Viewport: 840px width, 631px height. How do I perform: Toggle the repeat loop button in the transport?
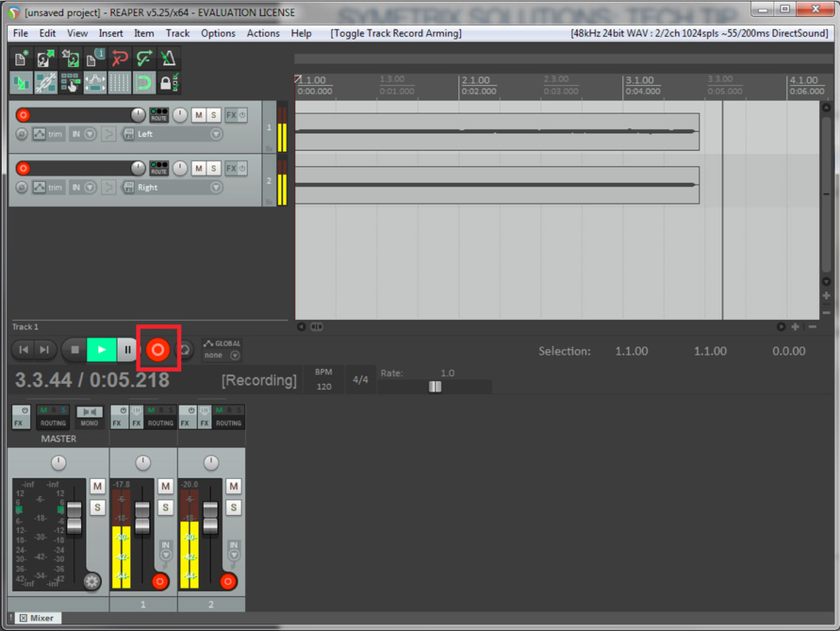pyautogui.click(x=186, y=350)
